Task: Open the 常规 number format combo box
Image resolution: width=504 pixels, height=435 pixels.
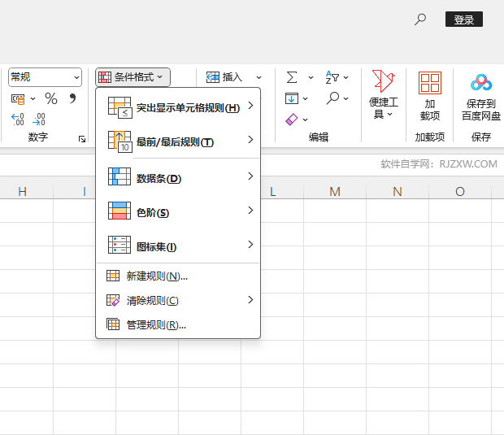Action: click(45, 77)
